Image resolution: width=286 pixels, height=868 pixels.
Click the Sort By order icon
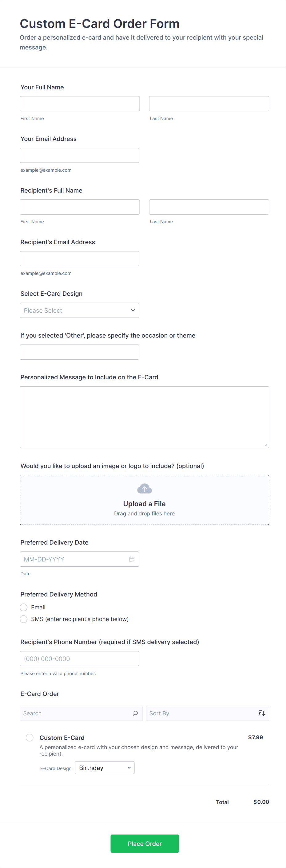(262, 713)
